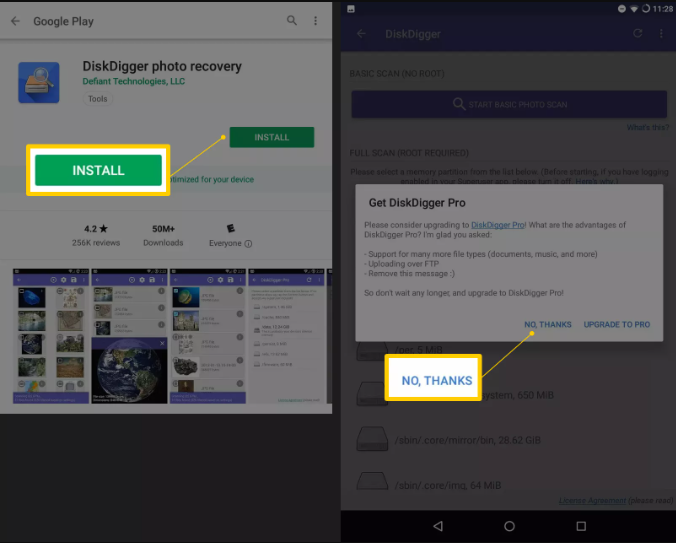Choose Upgrade to Pro
676x543 pixels.
tap(617, 325)
